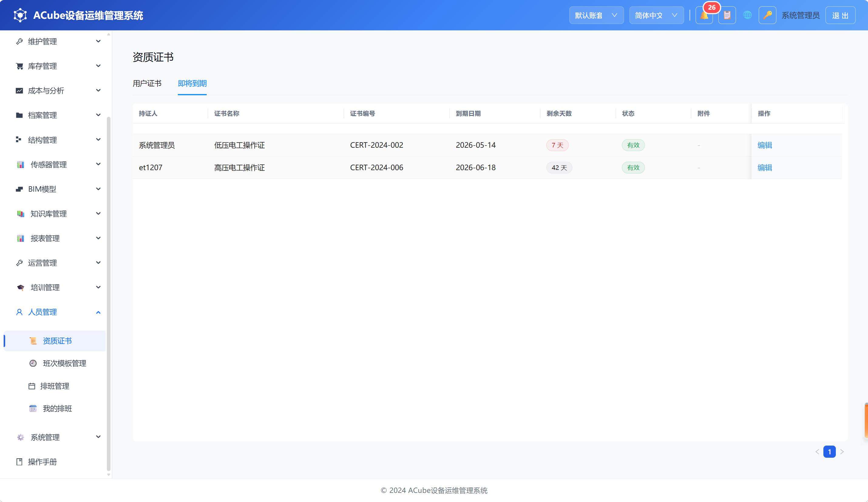Click the 我的排班 calendar grid icon

(x=33, y=408)
